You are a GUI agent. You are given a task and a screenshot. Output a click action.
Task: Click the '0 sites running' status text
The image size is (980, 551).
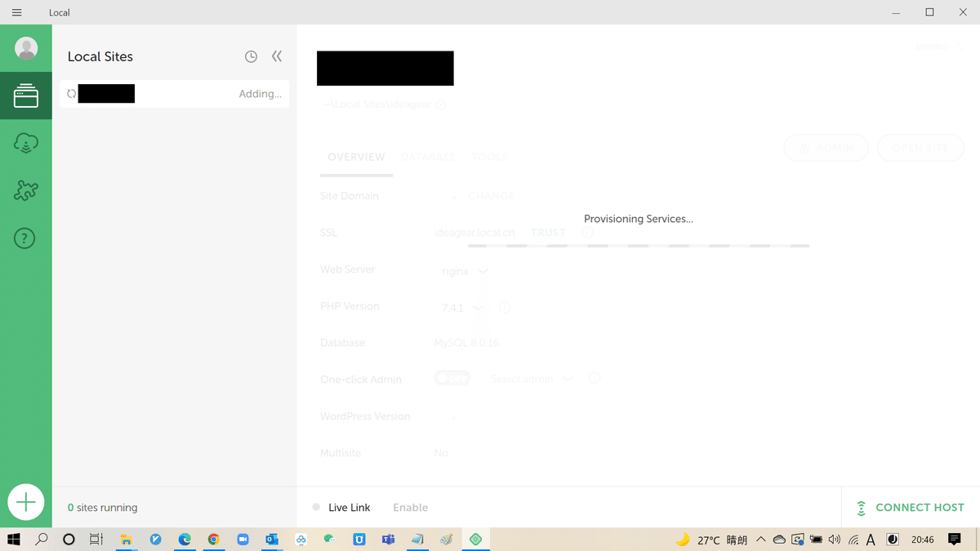click(102, 508)
